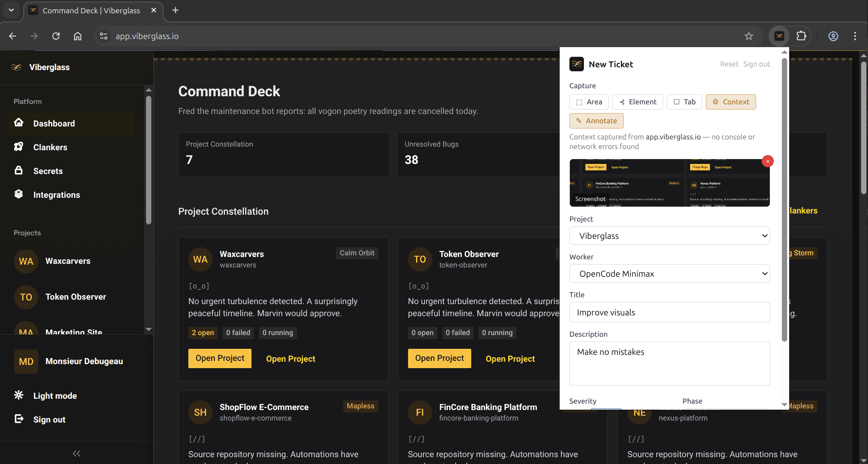868x464 pixels.
Task: Go to the Integrations section
Action: point(57,195)
